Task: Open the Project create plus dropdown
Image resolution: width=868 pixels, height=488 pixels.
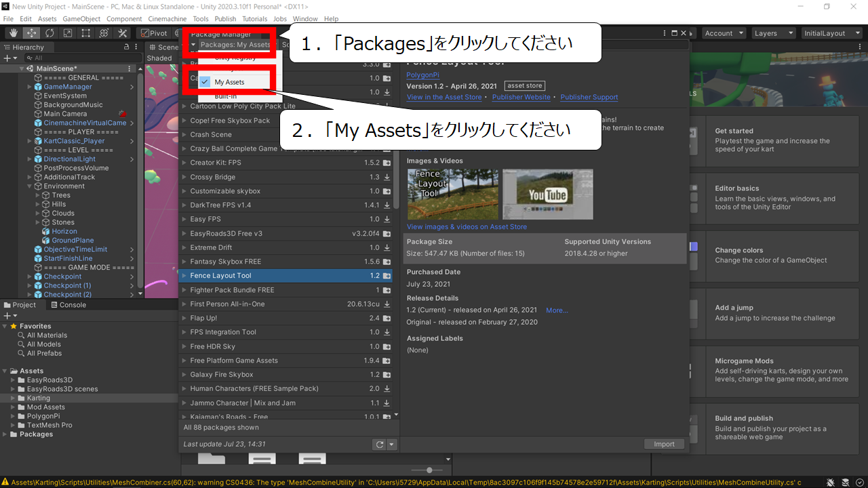Action: click(x=11, y=316)
